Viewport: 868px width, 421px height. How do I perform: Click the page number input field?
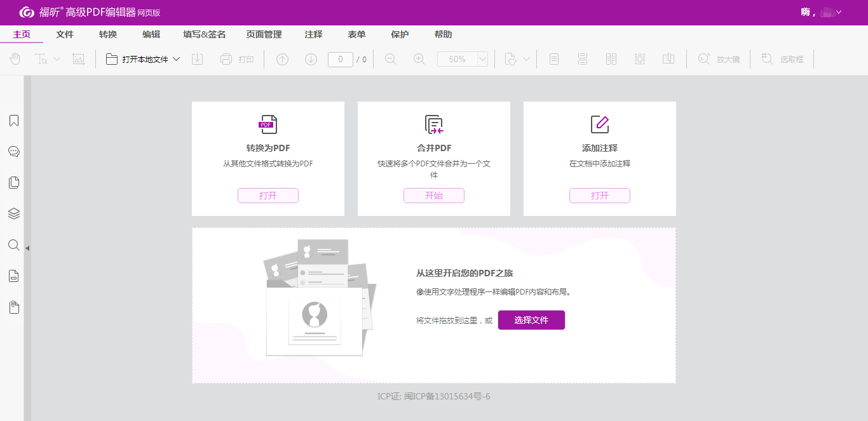pyautogui.click(x=341, y=59)
